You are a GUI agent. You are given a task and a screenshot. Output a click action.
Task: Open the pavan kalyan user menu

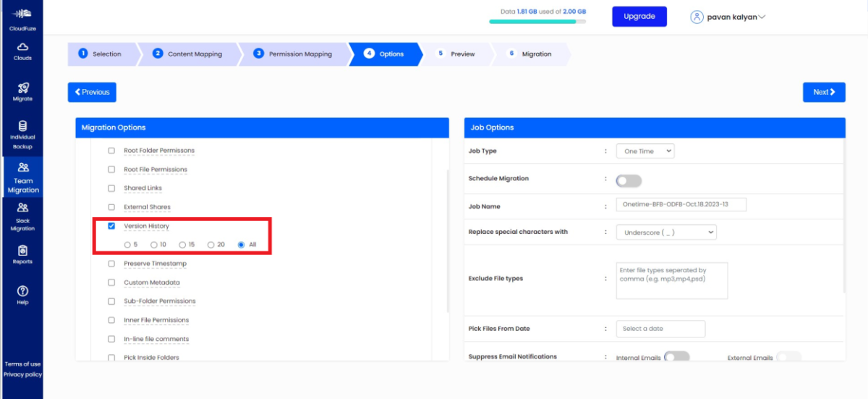[728, 17]
